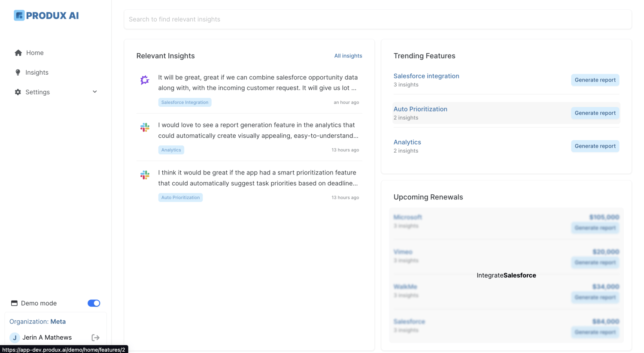This screenshot has height=353, width=644.
Task: Click the Salesforce Integration tag
Action: [x=185, y=103]
